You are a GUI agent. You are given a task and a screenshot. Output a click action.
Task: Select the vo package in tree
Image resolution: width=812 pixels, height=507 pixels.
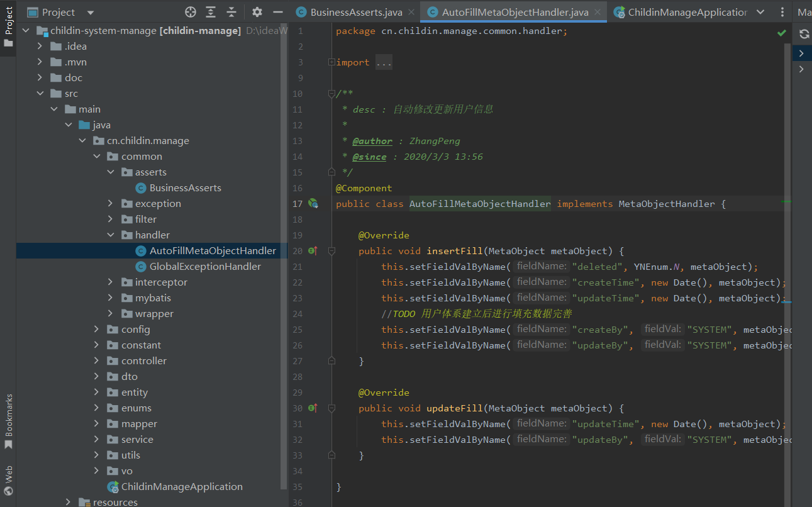pos(127,471)
